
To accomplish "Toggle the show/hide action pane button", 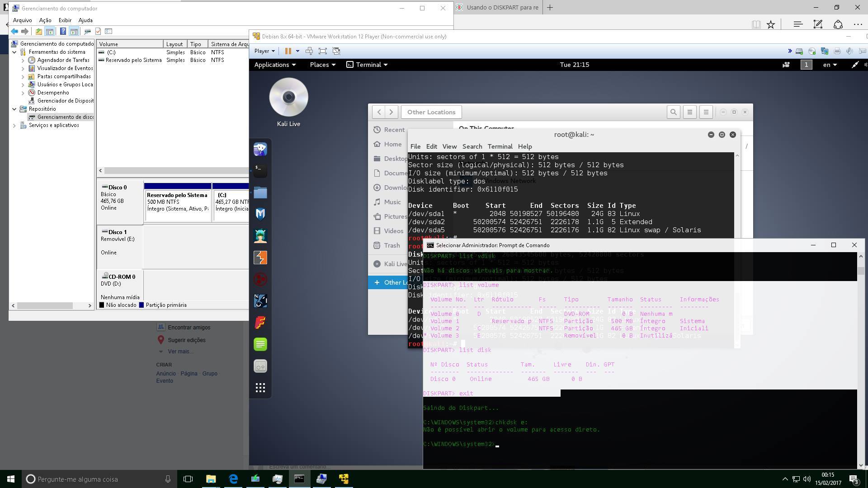I will (x=74, y=32).
